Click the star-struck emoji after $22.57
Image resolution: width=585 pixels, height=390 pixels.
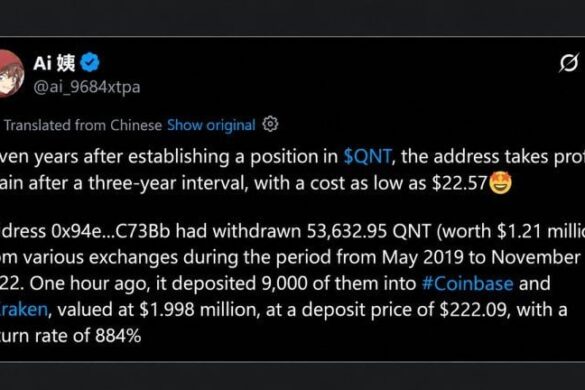(x=500, y=183)
